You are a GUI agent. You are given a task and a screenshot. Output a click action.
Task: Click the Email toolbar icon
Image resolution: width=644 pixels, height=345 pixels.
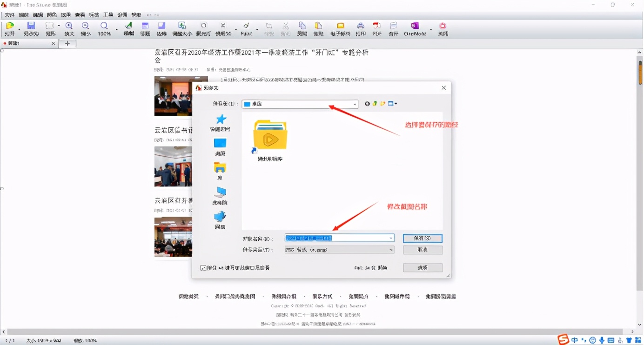[x=340, y=28]
